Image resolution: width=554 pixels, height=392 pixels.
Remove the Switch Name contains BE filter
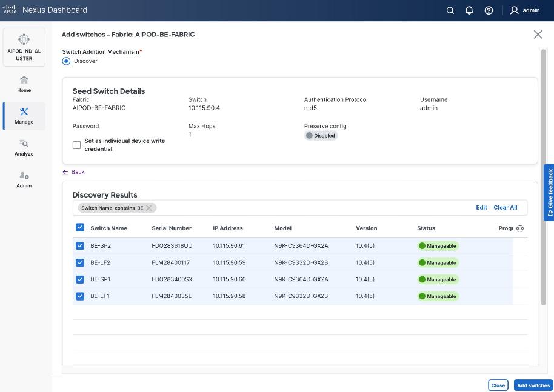(149, 208)
